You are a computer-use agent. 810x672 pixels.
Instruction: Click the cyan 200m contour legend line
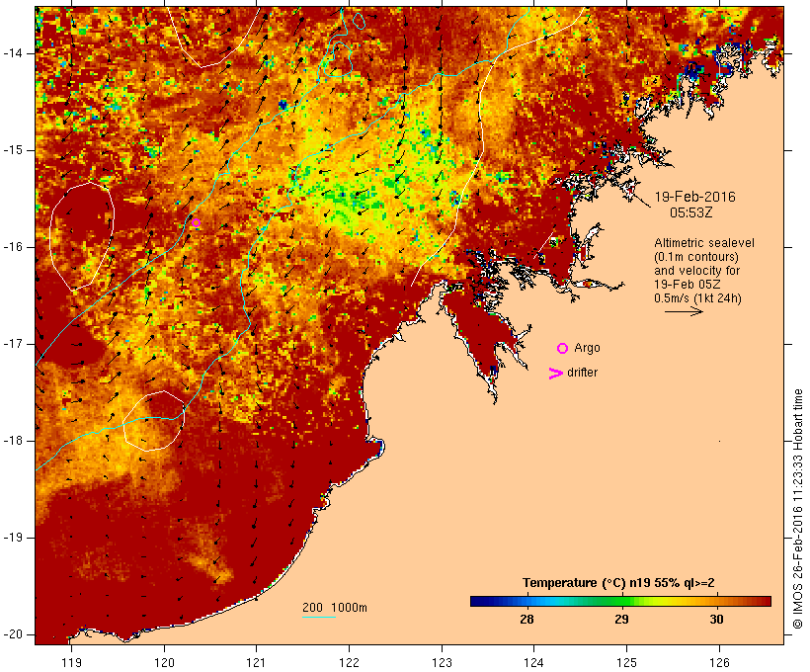click(x=319, y=617)
